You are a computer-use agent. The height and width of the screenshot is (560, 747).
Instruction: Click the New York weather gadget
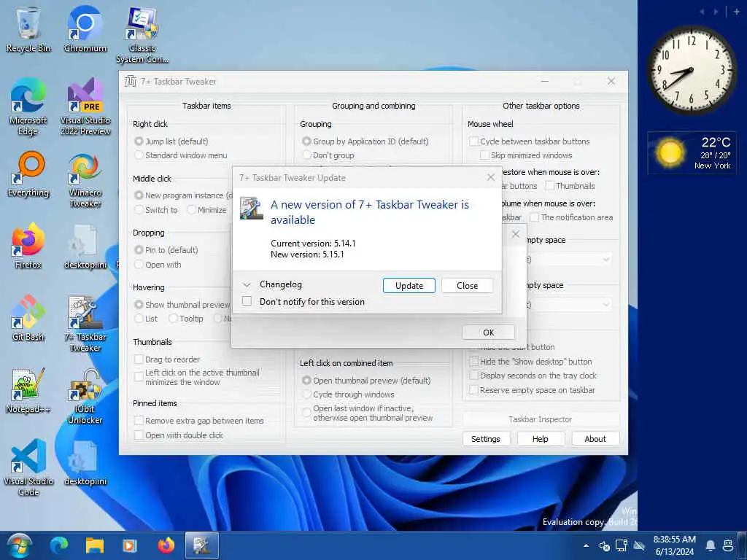click(692, 153)
